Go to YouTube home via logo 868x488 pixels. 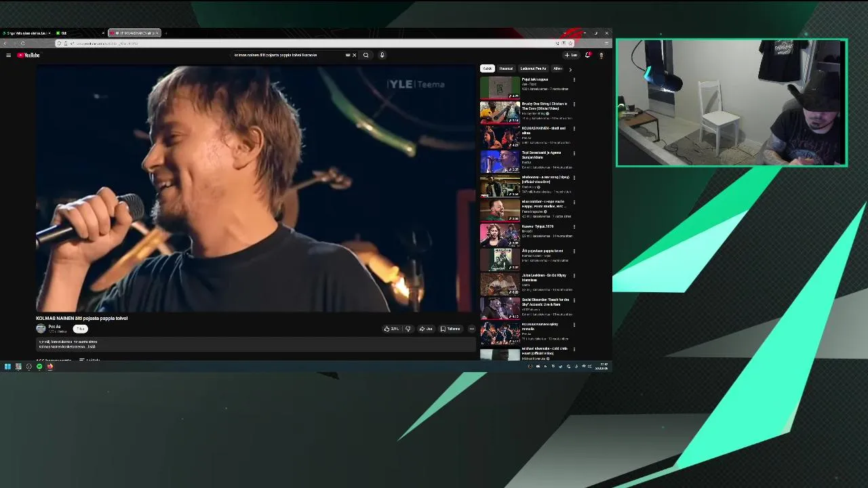(28, 55)
